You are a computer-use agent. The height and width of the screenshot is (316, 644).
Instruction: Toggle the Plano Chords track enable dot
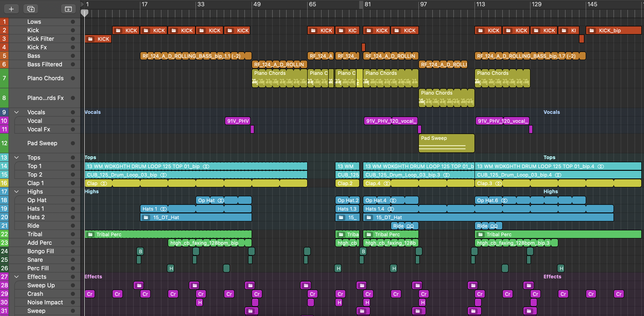pyautogui.click(x=73, y=78)
